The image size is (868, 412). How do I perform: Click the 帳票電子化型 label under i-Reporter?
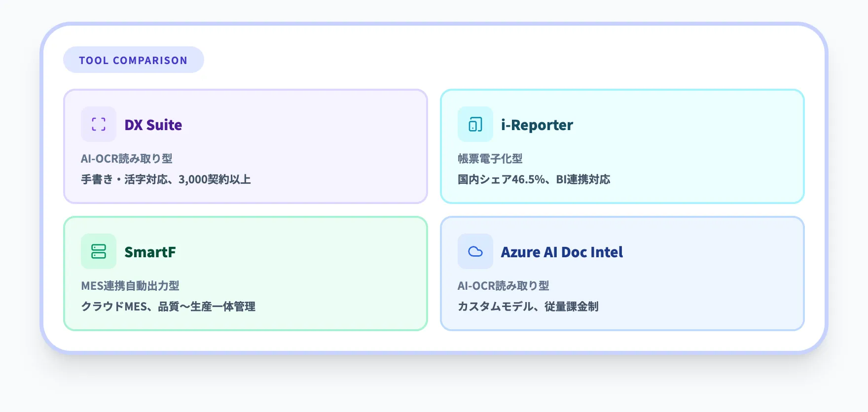pyautogui.click(x=490, y=159)
